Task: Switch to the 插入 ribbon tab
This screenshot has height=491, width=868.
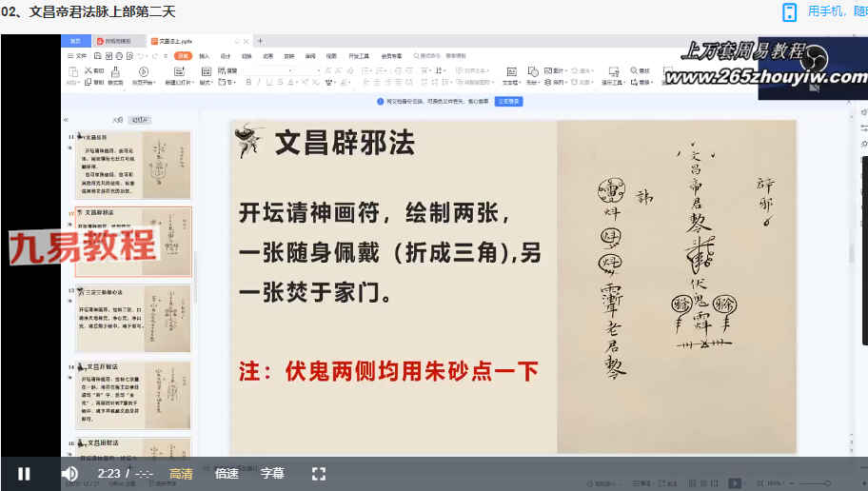Action: click(x=205, y=56)
